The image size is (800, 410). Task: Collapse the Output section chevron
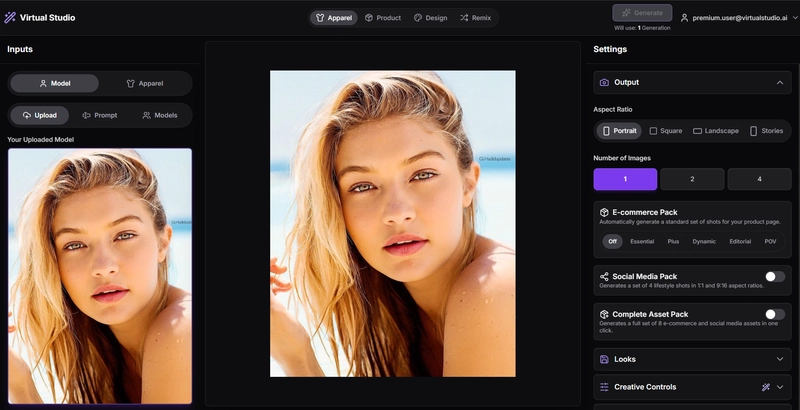coord(780,83)
